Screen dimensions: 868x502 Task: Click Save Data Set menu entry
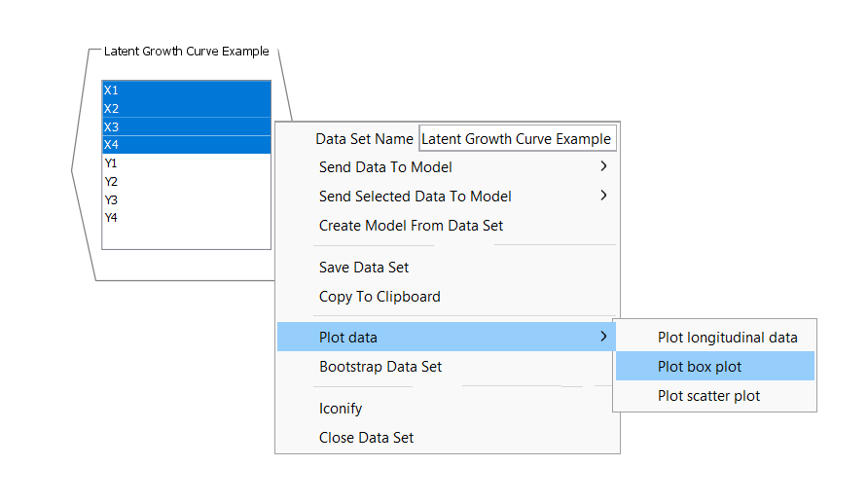[364, 268]
